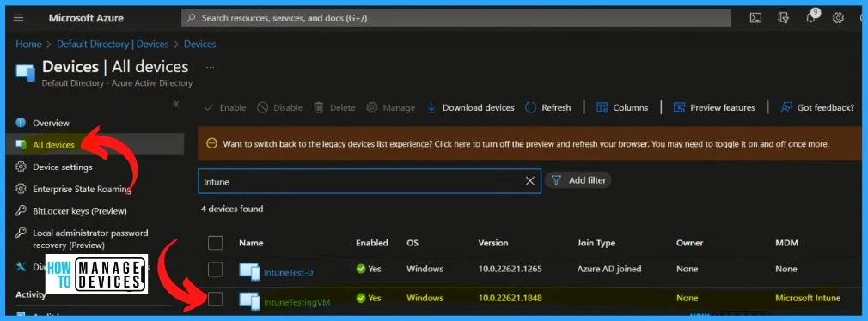Click the 4 devices found text
868x321 pixels.
click(232, 209)
